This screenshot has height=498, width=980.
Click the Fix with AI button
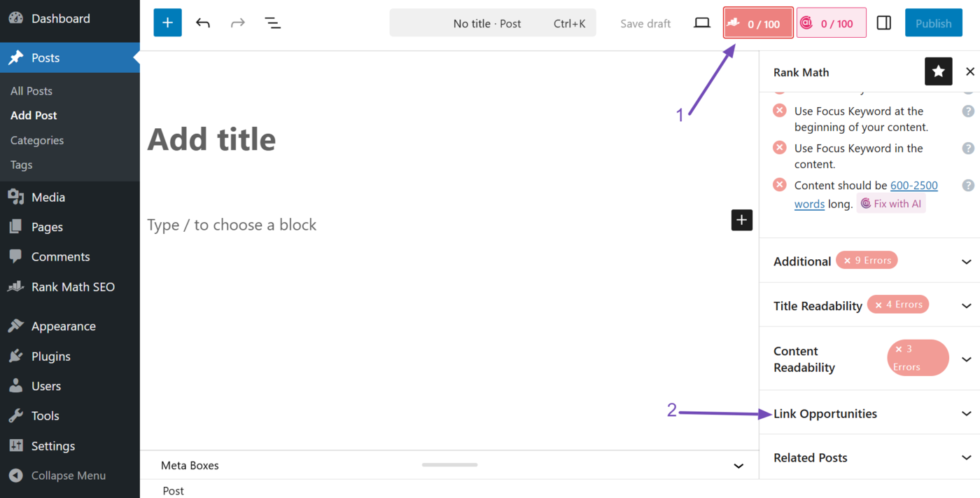click(x=891, y=204)
